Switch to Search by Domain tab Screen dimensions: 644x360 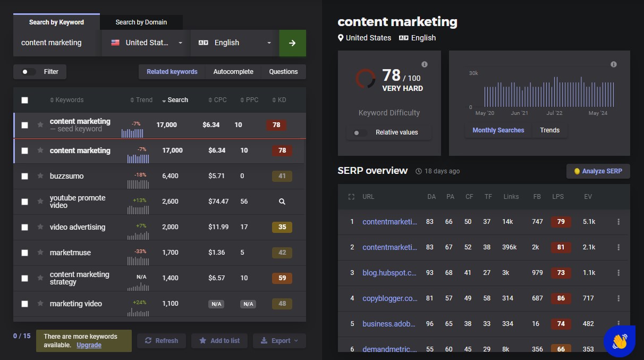point(141,22)
